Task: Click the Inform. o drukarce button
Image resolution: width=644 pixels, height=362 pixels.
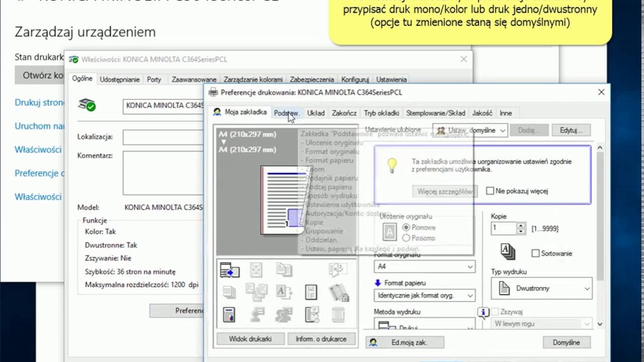Action: coord(321,339)
